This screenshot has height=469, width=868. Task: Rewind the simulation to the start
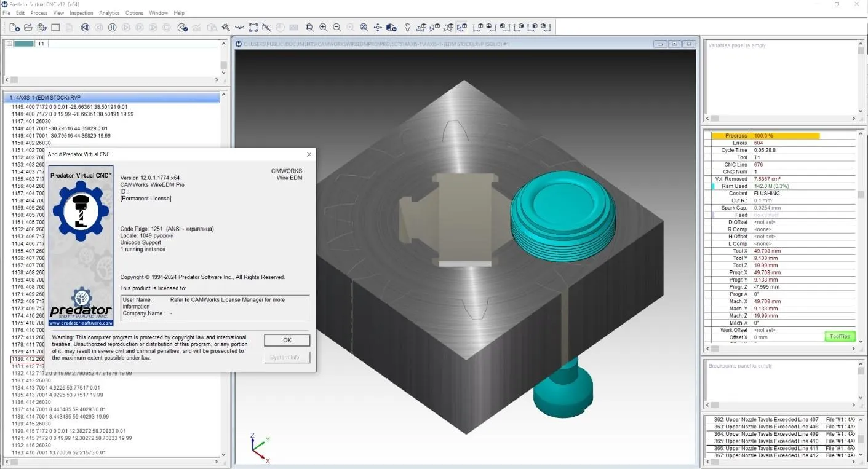tap(85, 28)
